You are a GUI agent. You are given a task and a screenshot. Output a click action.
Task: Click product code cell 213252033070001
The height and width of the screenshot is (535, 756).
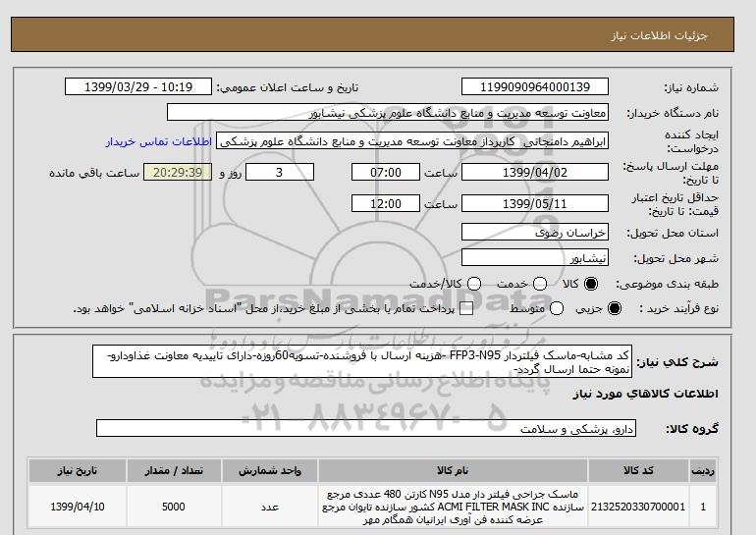638,508
